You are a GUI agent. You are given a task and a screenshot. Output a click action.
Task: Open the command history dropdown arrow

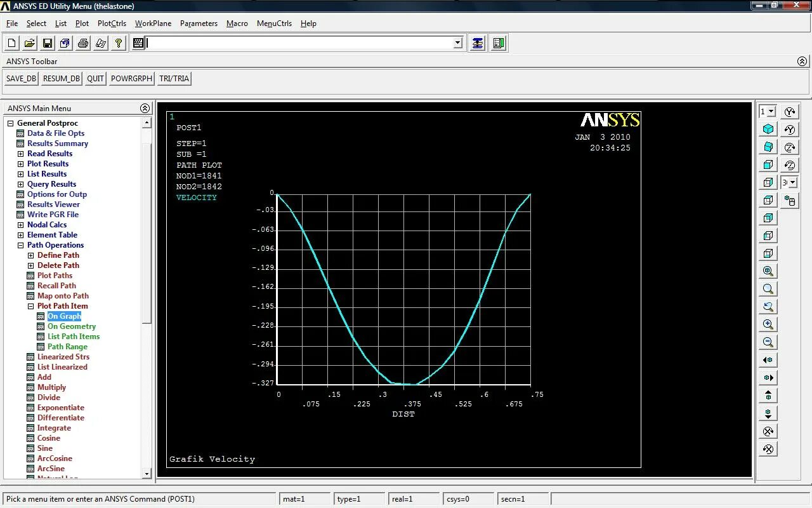(x=457, y=43)
